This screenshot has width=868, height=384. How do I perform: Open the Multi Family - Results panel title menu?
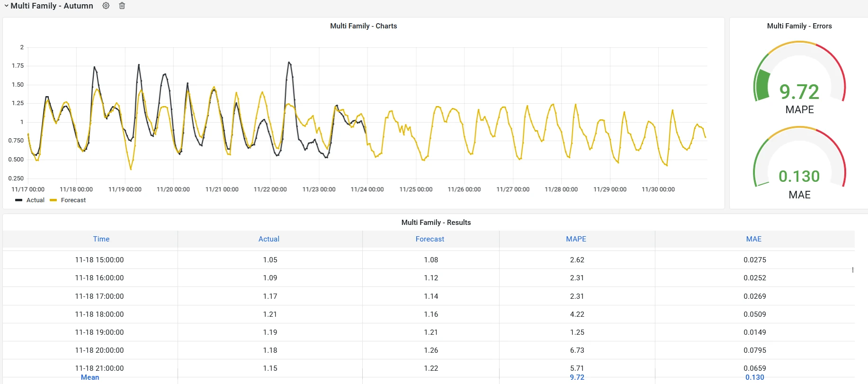(436, 223)
